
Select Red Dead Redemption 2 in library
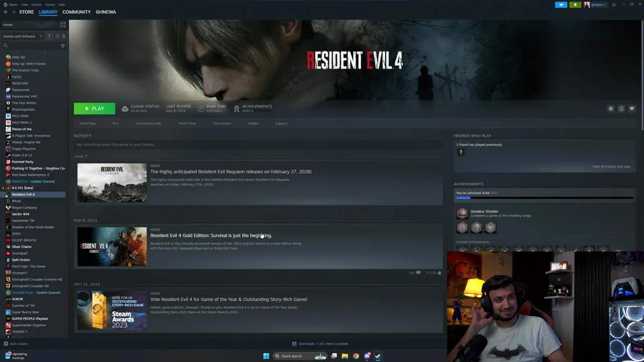click(x=30, y=175)
